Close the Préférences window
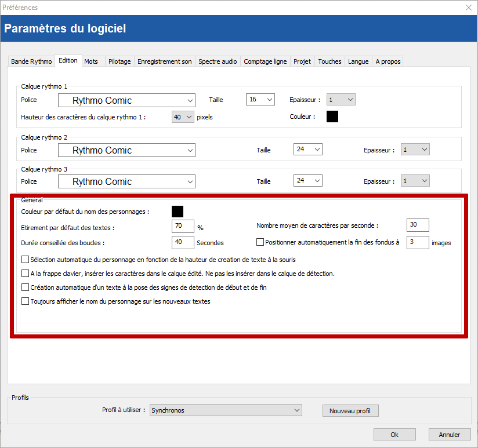The width and height of the screenshot is (478, 448). pyautogui.click(x=468, y=8)
